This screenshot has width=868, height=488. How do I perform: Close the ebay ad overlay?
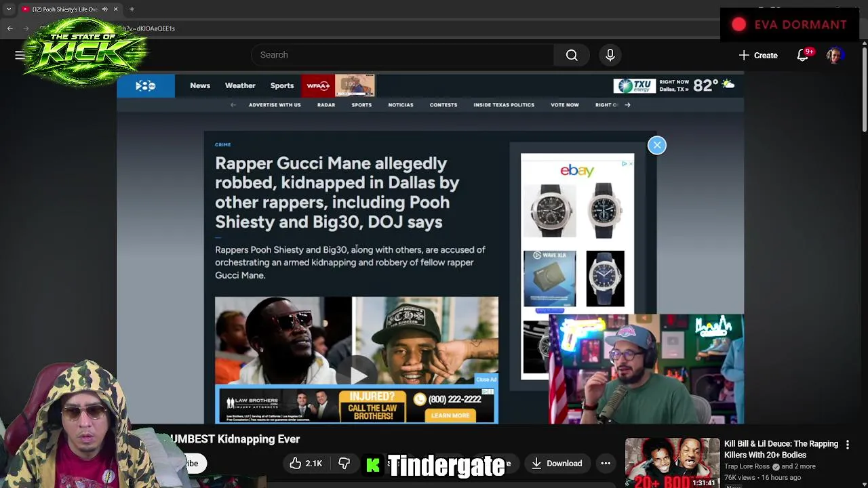[656, 145]
